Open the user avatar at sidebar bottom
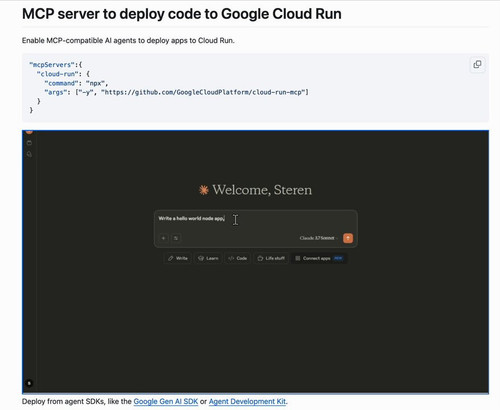Viewport: 500px width, 410px height. point(29,383)
